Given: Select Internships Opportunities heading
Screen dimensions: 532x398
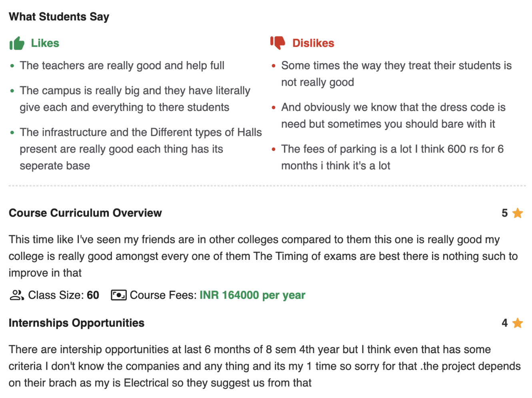Looking at the screenshot, I should [x=76, y=323].
